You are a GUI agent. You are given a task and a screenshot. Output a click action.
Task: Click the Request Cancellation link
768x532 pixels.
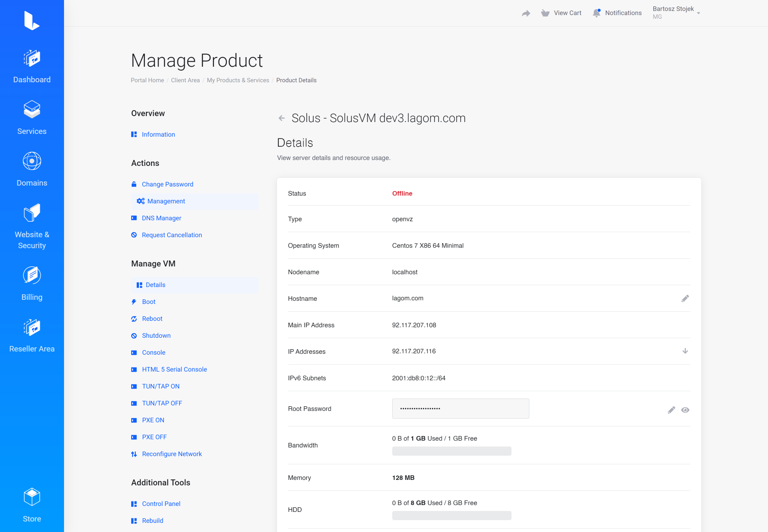tap(172, 235)
